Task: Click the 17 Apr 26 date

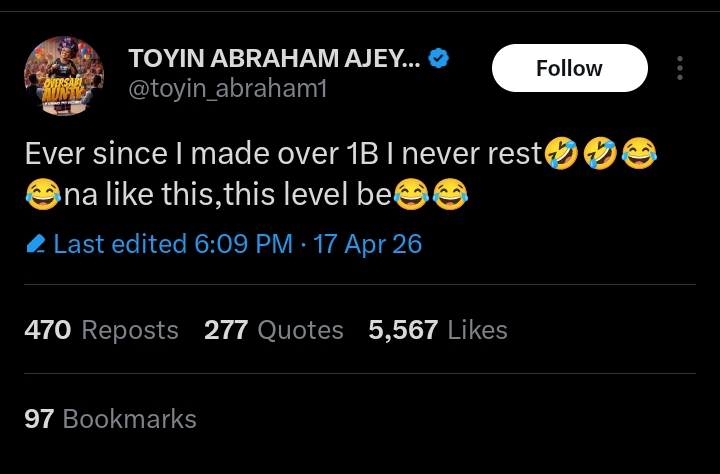Action: (367, 244)
